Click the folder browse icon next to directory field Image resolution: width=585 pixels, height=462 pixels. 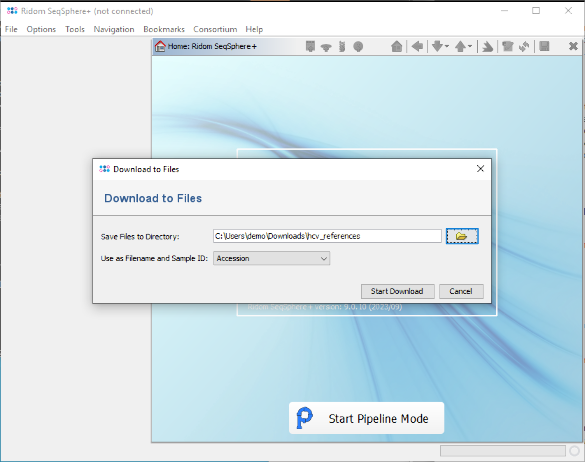tap(462, 236)
